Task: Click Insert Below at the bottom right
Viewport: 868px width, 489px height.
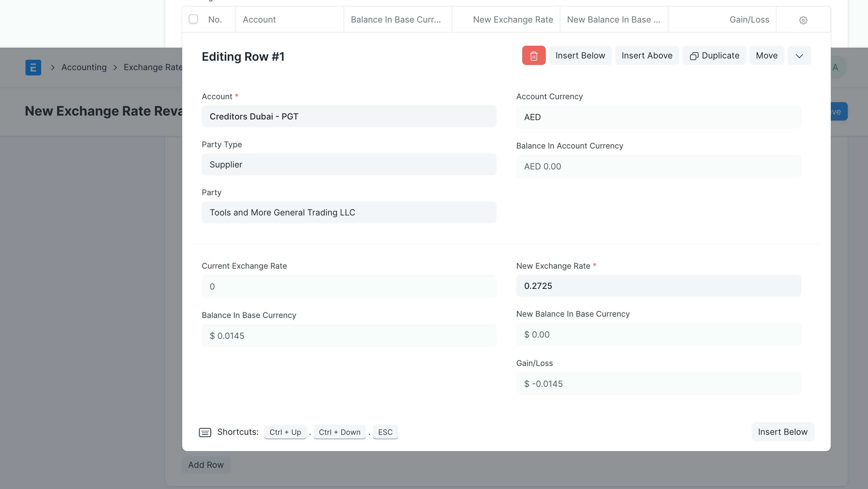Action: (782, 432)
